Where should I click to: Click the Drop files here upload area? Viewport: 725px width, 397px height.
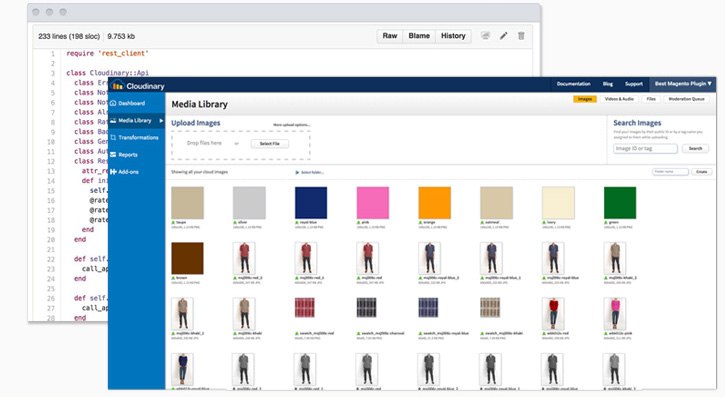point(241,145)
